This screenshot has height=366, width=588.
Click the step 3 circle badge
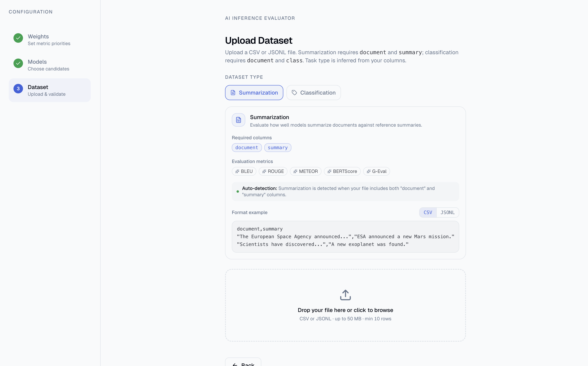pyautogui.click(x=18, y=89)
